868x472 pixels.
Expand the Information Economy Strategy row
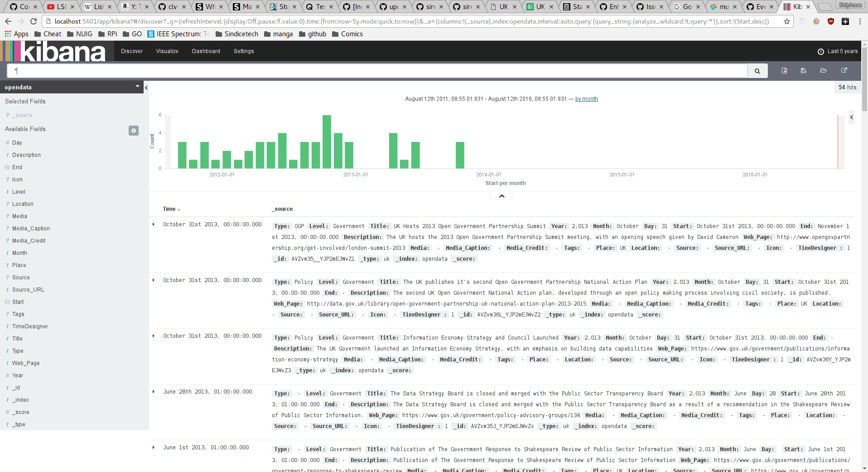tap(154, 336)
